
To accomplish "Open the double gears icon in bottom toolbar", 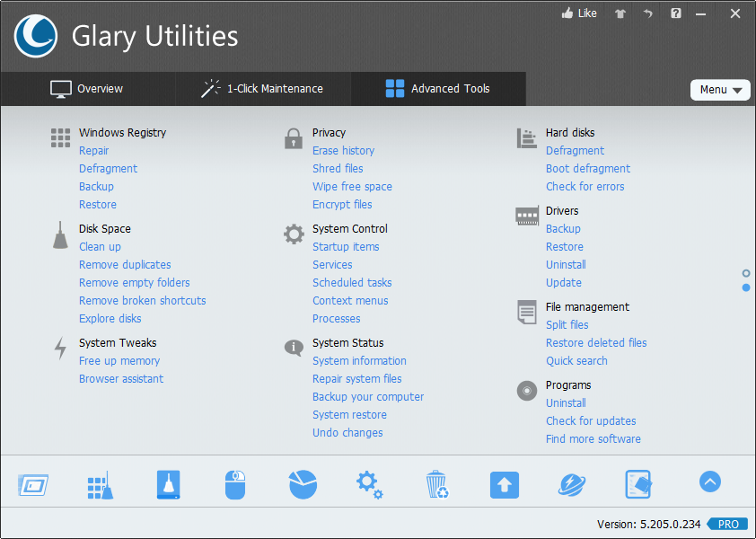I will 370,485.
